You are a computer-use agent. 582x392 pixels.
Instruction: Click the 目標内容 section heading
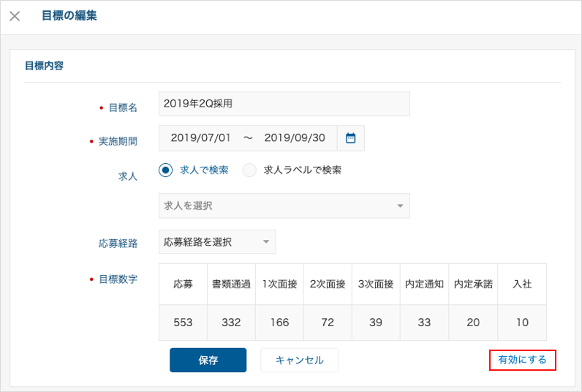(44, 66)
